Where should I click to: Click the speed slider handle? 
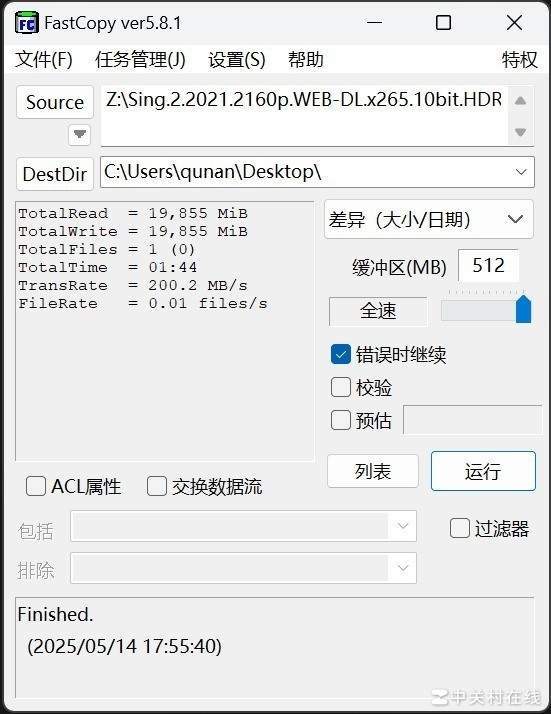pyautogui.click(x=524, y=309)
